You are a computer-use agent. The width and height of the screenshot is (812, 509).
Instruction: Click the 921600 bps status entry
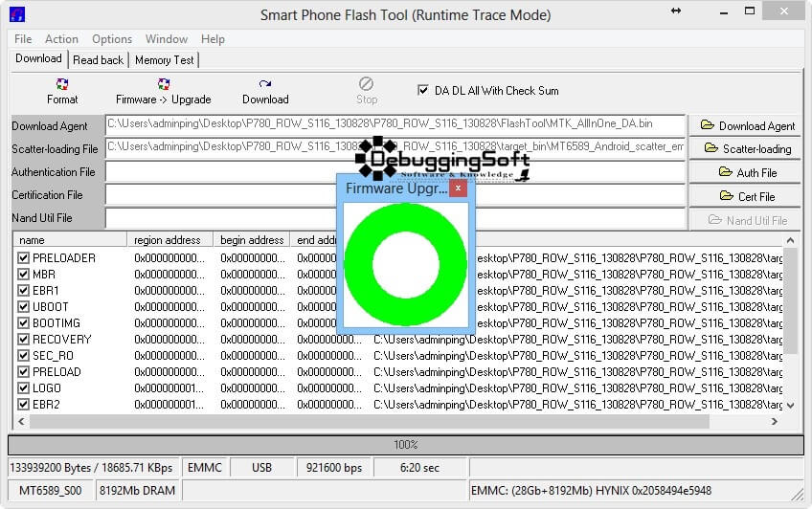[x=334, y=468]
